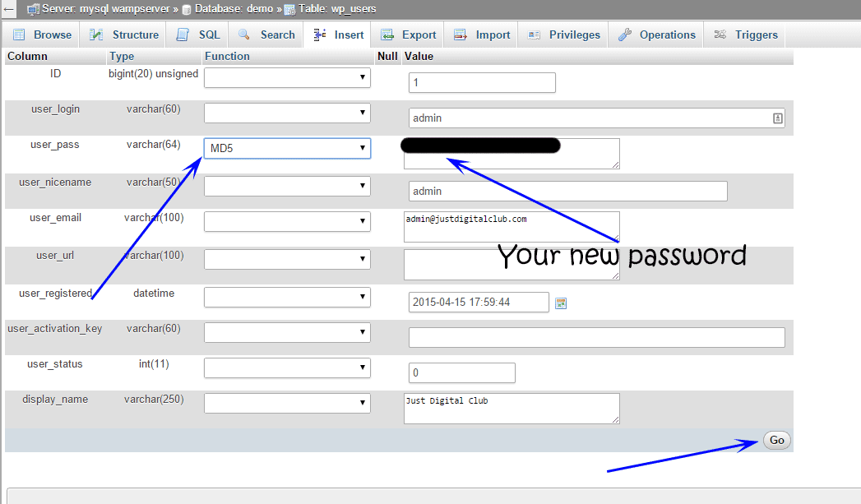Open the Triggers tab
This screenshot has width=861, height=504.
point(745,35)
